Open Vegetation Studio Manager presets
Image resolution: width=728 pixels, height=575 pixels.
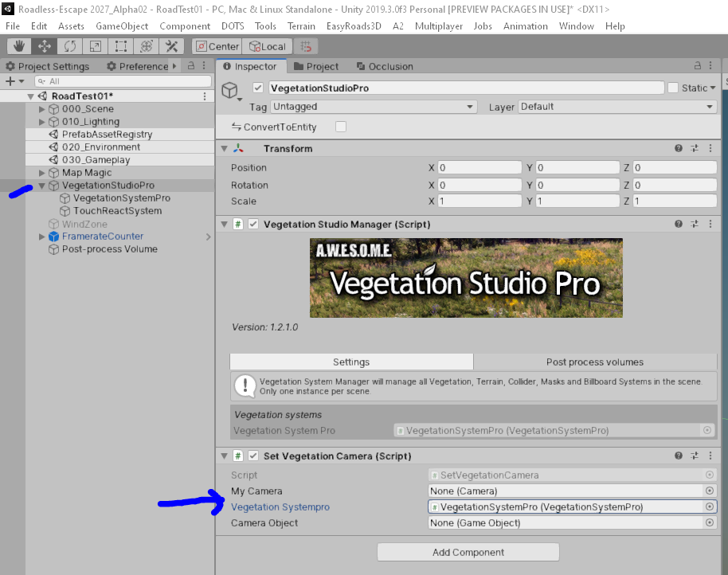[x=694, y=224]
